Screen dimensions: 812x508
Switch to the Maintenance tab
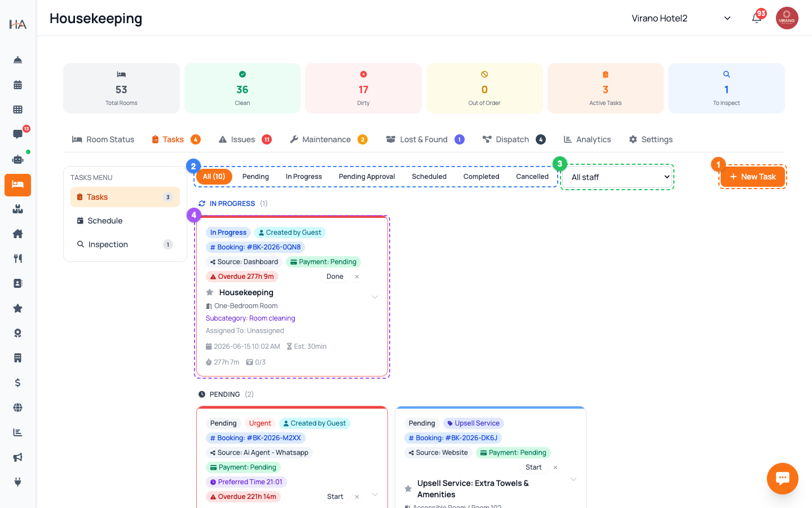pos(329,139)
